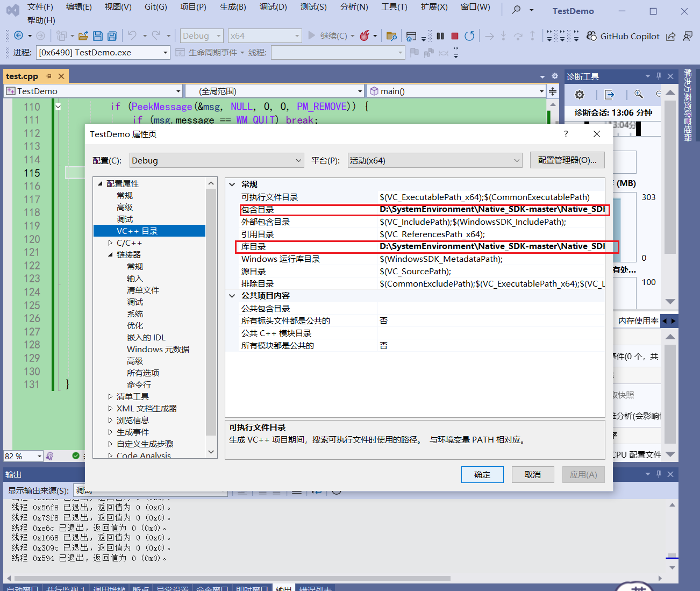Open the 配置(C) Debug dropdown
This screenshot has width=700, height=591.
(217, 160)
